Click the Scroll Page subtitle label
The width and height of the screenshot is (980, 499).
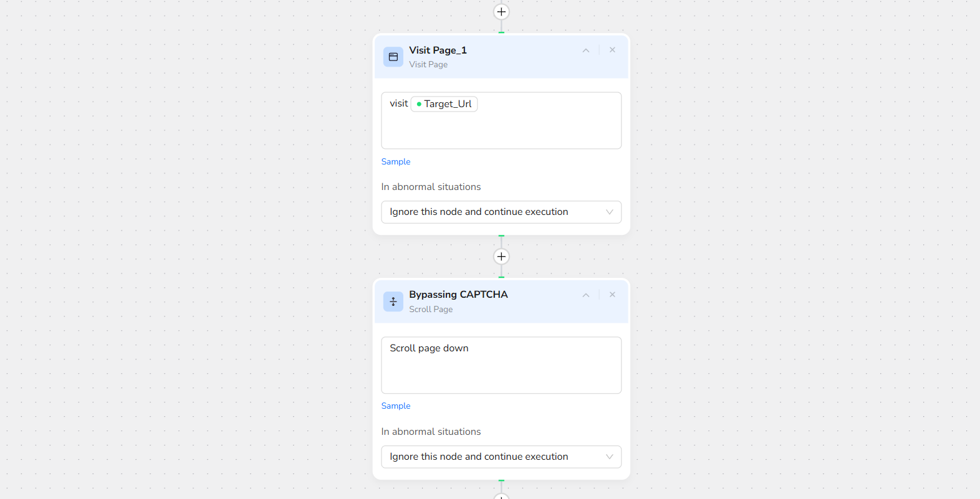pyautogui.click(x=431, y=309)
